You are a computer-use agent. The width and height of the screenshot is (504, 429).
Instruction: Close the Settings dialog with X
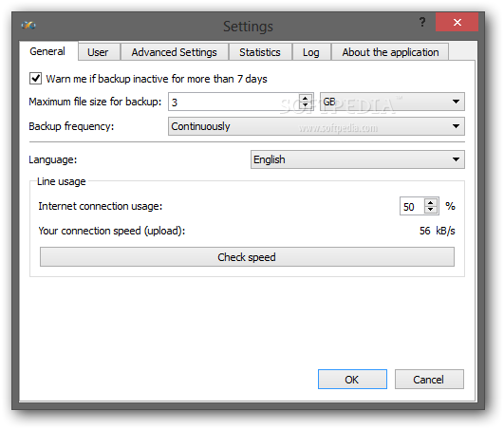click(457, 22)
